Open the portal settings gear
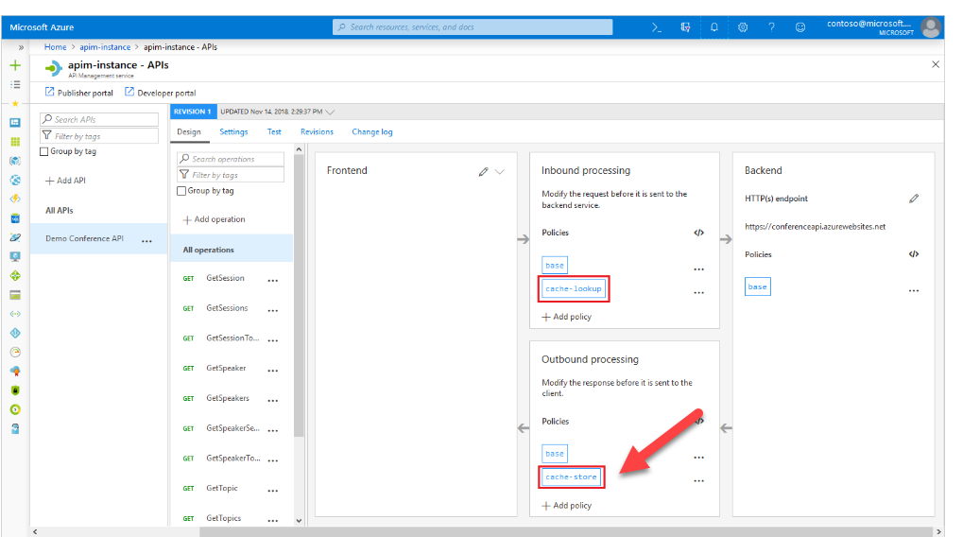Image resolution: width=980 pixels, height=537 pixels. tap(743, 27)
